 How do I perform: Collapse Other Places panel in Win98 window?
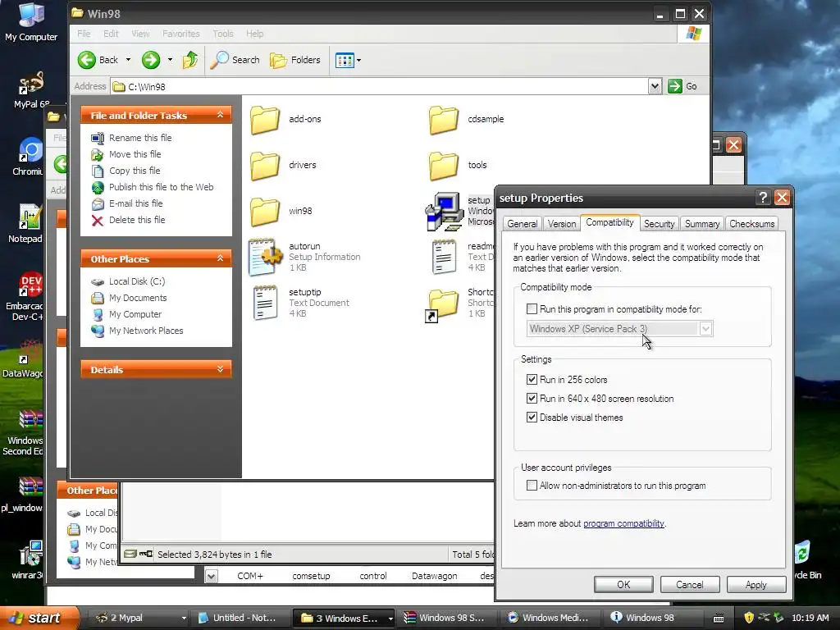pyautogui.click(x=220, y=258)
